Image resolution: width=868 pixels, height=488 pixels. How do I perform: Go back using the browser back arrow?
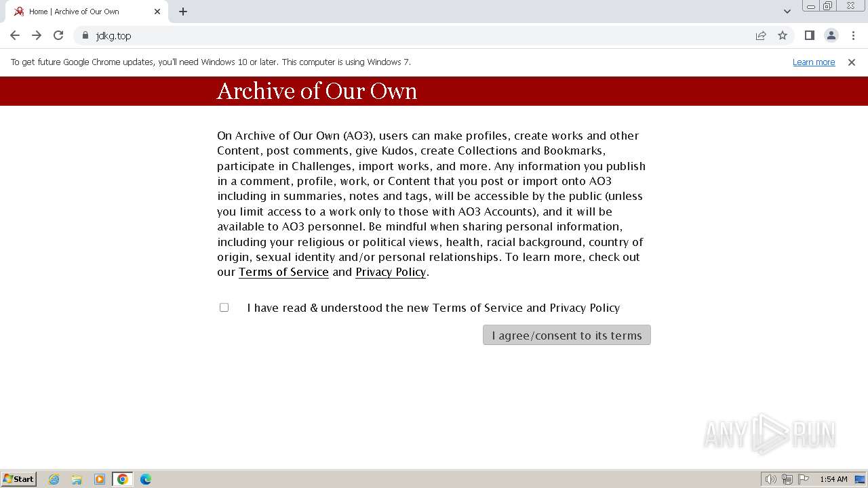(x=15, y=35)
